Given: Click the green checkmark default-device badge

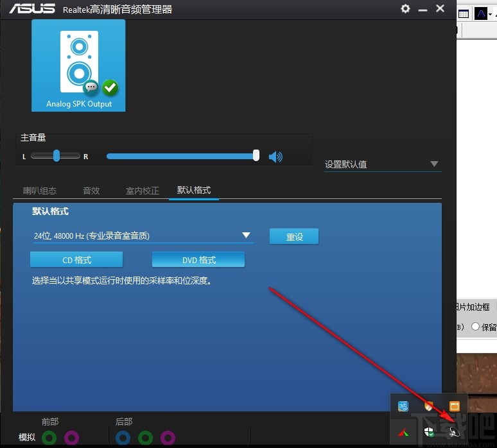Looking at the screenshot, I should (110, 87).
